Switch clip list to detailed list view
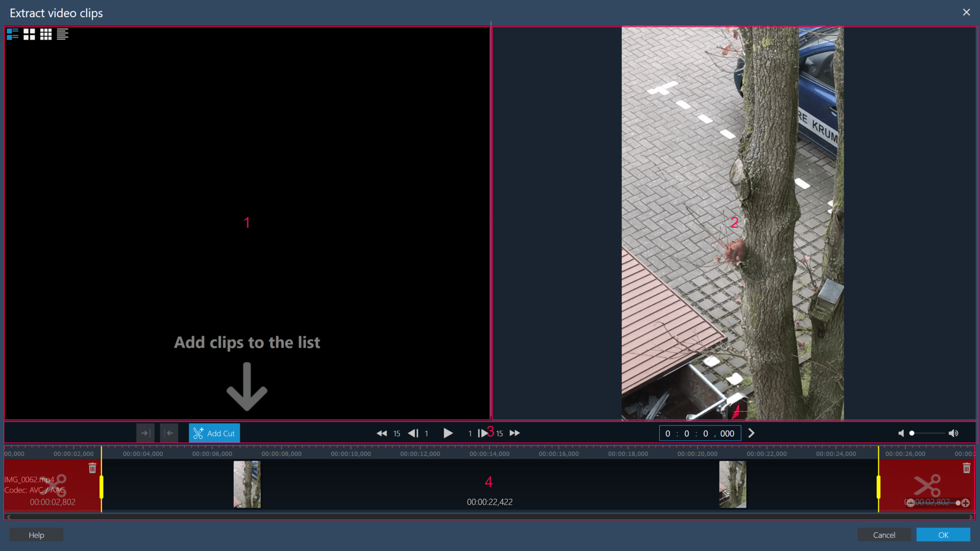Image resolution: width=980 pixels, height=551 pixels. (12, 34)
